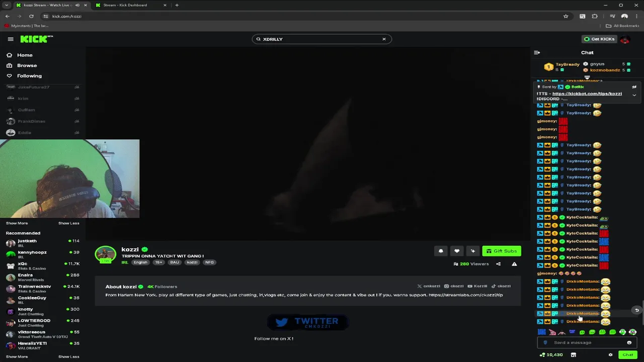The width and height of the screenshot is (644, 362).
Task: Open recommended channel knotty
Action: [x=42, y=311]
